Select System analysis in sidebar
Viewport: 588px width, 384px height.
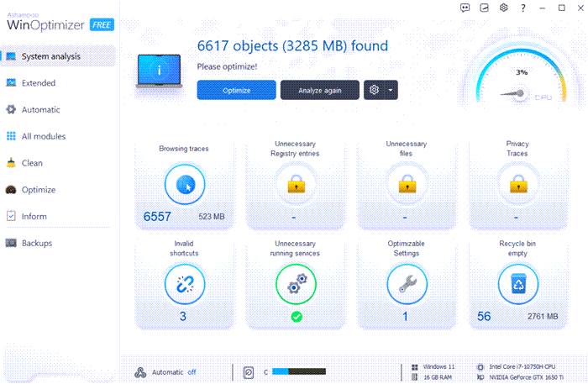[x=58, y=56]
